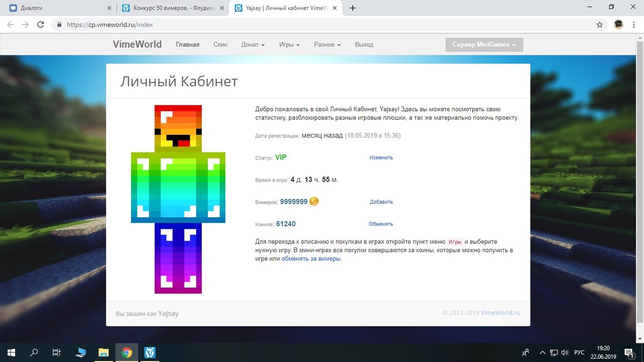Click the browser reload icon
644x362 pixels.
41,24
